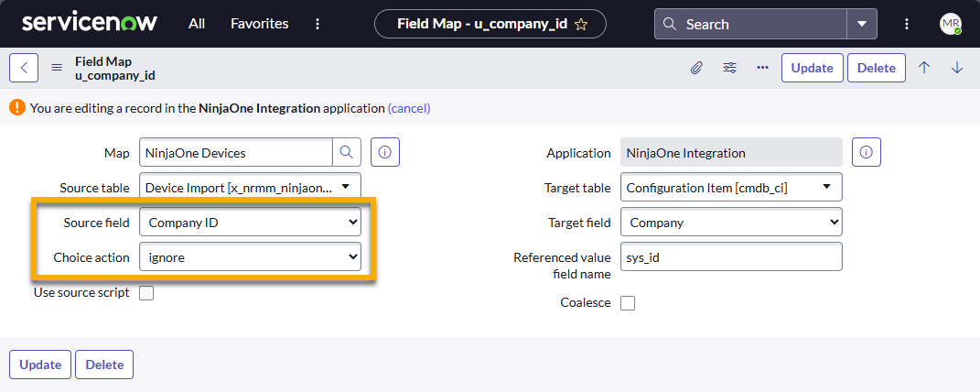Go to previous record with up arrow

point(924,68)
